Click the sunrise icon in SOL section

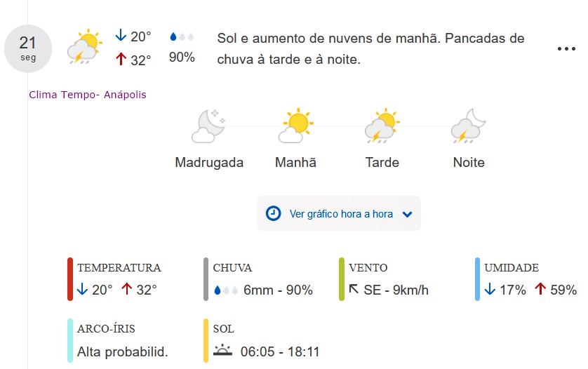pyautogui.click(x=222, y=350)
